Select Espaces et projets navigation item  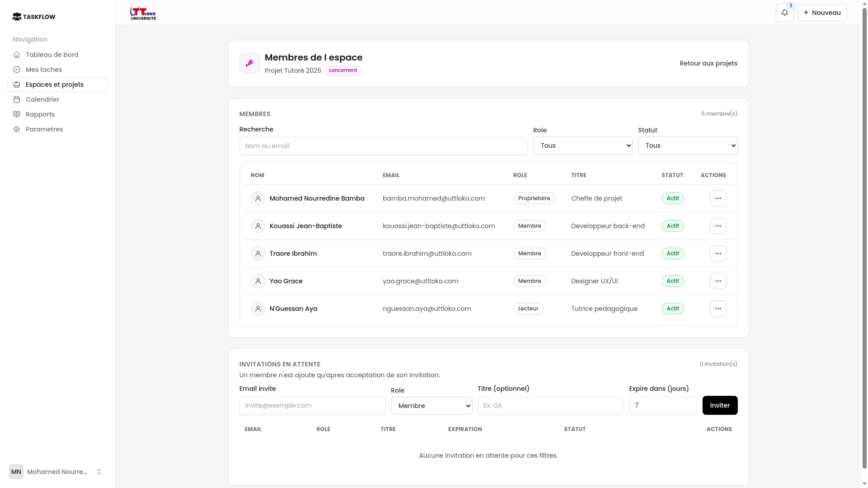57,84
